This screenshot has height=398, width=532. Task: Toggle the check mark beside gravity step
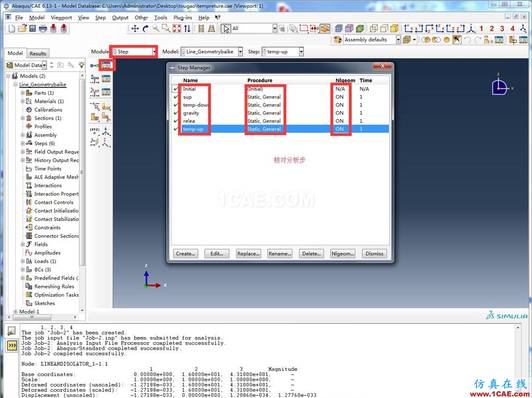tap(176, 113)
